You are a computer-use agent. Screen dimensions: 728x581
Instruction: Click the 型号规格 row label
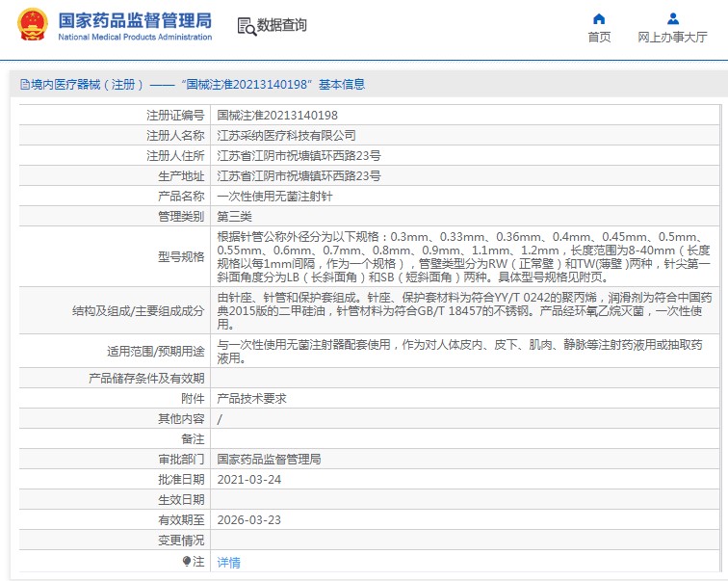[180, 256]
